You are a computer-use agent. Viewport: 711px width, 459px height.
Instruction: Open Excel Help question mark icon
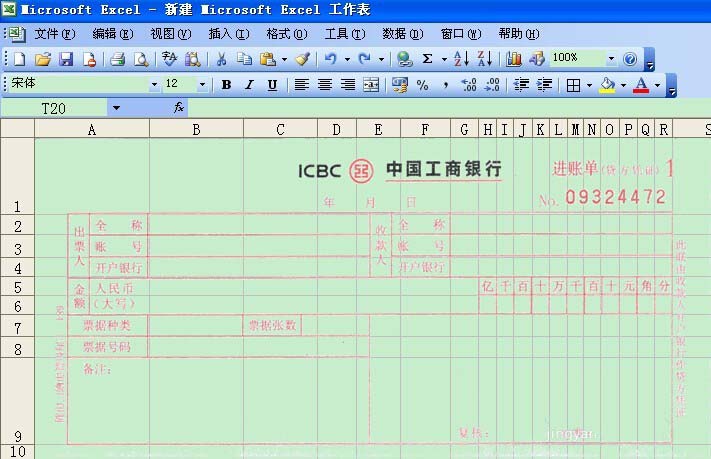pos(630,59)
